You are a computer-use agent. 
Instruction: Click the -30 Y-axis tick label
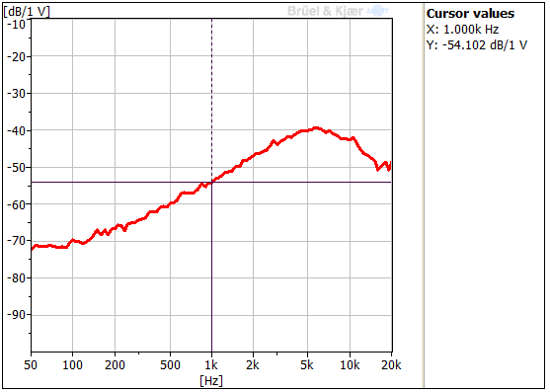click(x=16, y=94)
